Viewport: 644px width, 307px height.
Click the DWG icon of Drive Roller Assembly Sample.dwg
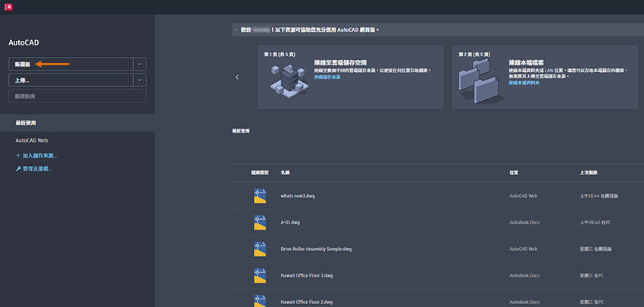click(260, 249)
